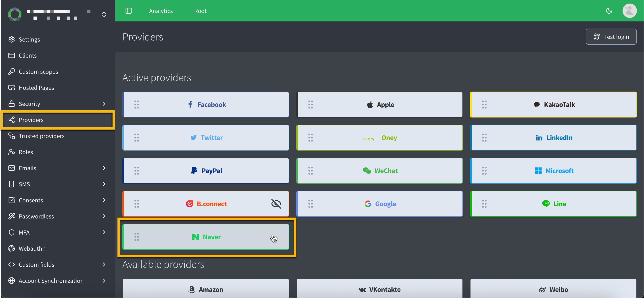Viewport: 644px width, 298px height.
Task: Click the LinkedIn drag handle
Action: [x=484, y=138]
